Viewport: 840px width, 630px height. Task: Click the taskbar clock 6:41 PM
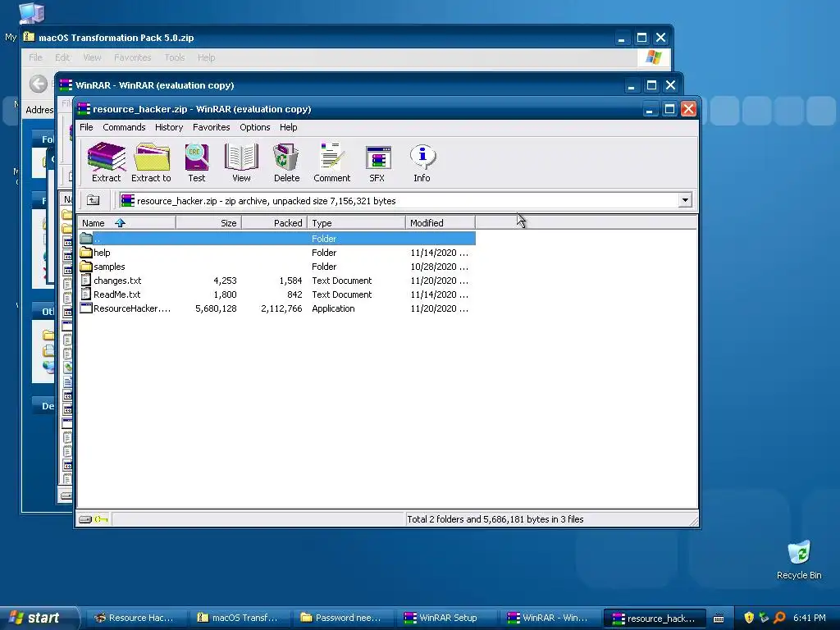coord(810,618)
